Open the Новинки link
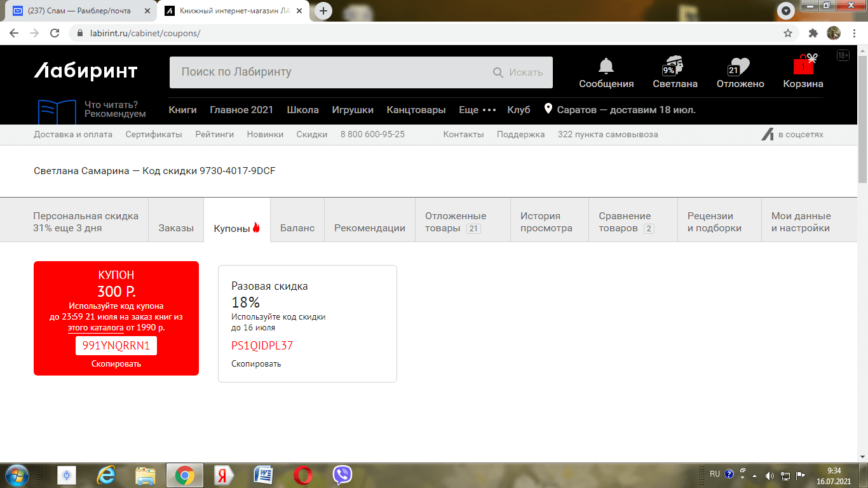Viewport: 868px width, 488px height. pyautogui.click(x=265, y=134)
